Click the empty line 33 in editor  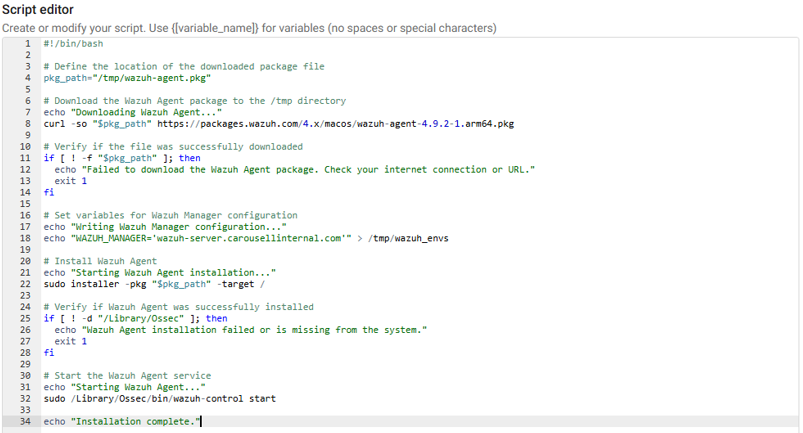[x=420, y=409]
